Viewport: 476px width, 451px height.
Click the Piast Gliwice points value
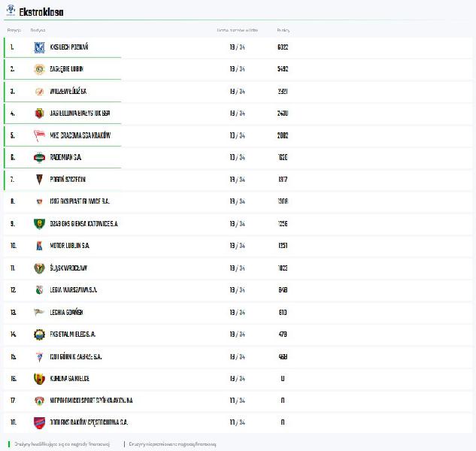tap(282, 201)
